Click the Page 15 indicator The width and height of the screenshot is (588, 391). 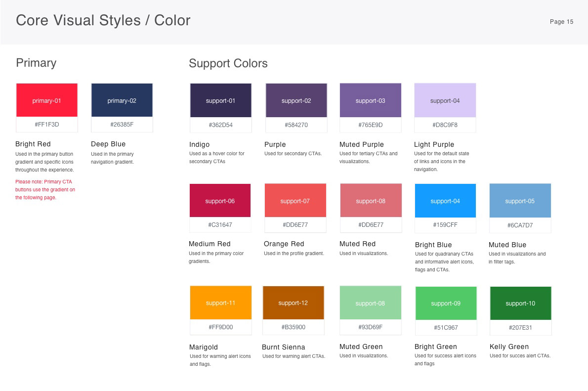coord(561,22)
